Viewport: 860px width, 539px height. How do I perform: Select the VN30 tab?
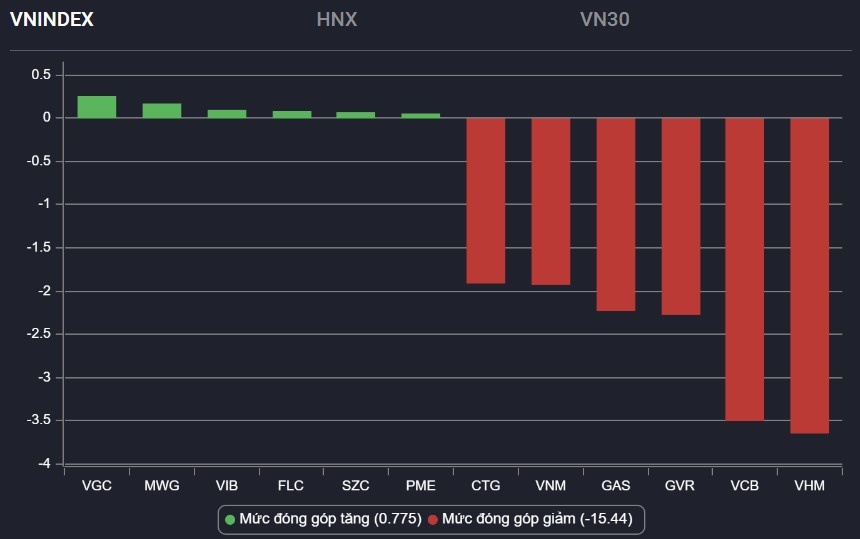(604, 20)
